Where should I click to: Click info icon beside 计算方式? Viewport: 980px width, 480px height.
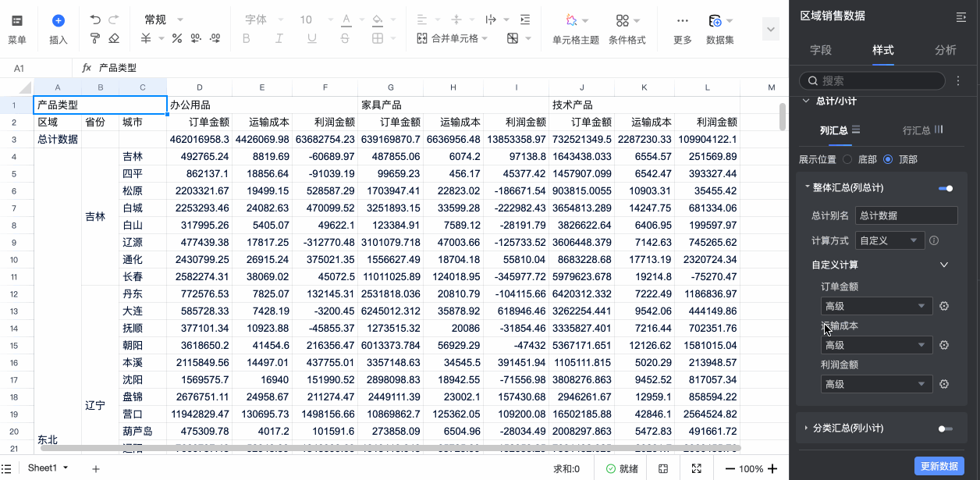[x=934, y=240]
